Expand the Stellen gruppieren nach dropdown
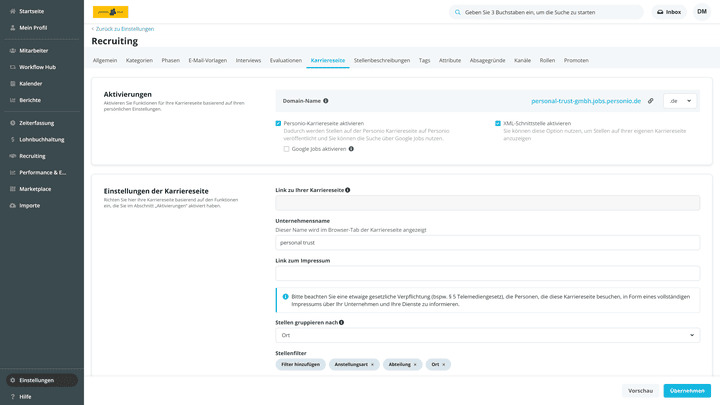Screen dimensions: 720x405 point(487,335)
